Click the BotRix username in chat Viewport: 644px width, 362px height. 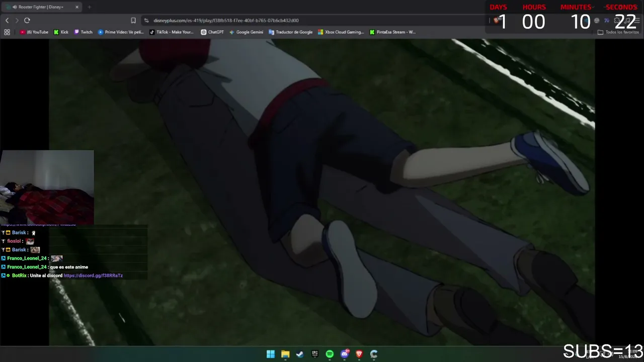pyautogui.click(x=19, y=276)
